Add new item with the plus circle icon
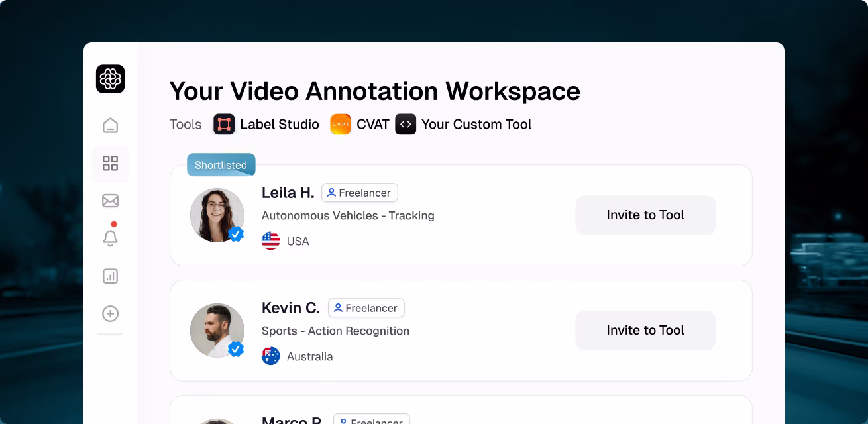 (110, 314)
